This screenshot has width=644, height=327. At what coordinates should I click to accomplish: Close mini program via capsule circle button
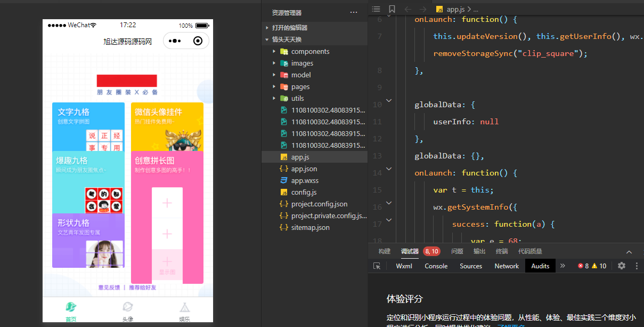coord(198,41)
